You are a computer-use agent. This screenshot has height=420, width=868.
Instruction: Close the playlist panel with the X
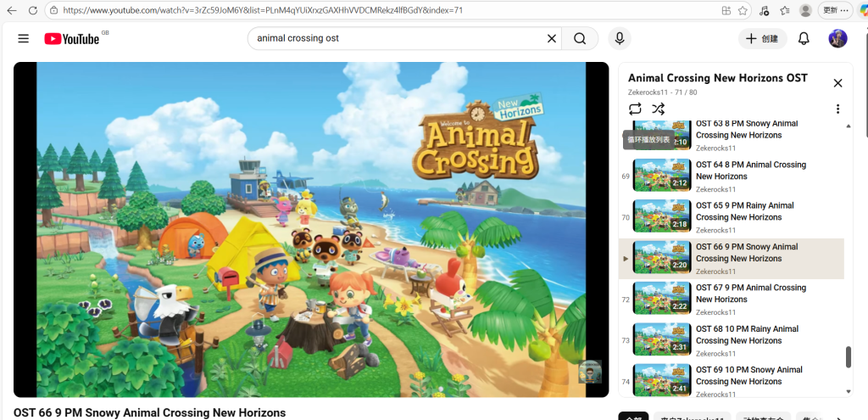click(837, 83)
